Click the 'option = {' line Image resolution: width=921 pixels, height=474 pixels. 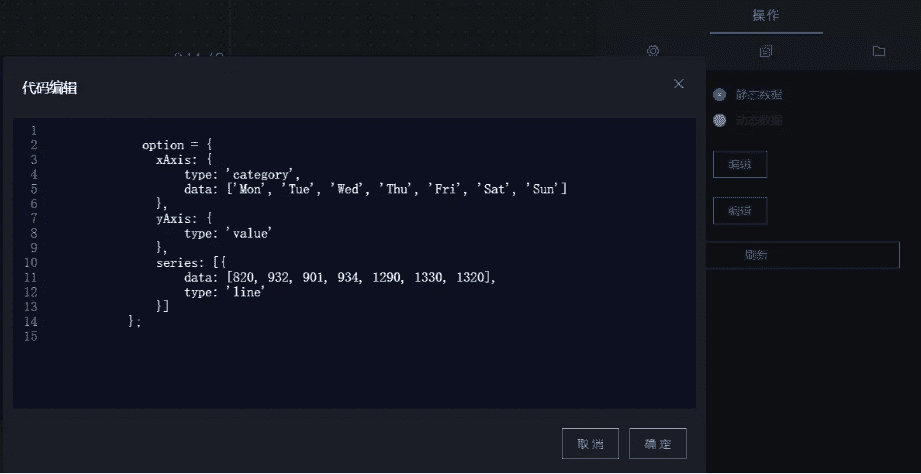coord(177,145)
